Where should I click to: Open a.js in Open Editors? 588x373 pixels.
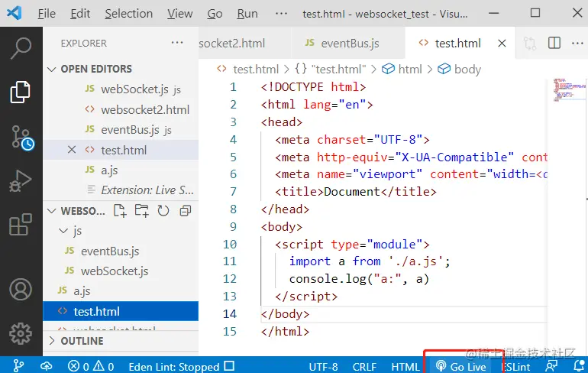(x=121, y=170)
